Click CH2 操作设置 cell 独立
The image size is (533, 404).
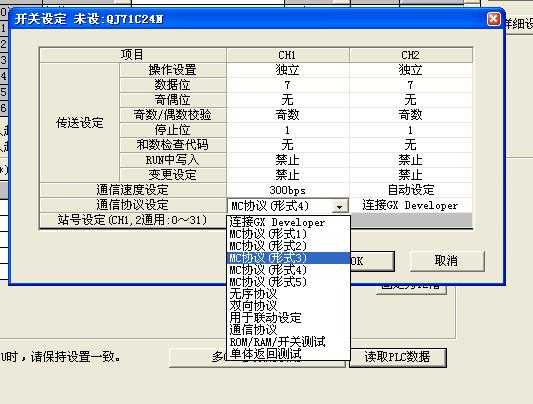(x=411, y=70)
